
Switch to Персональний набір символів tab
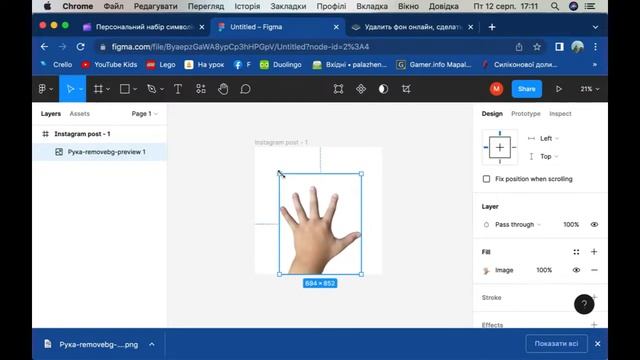(x=144, y=27)
